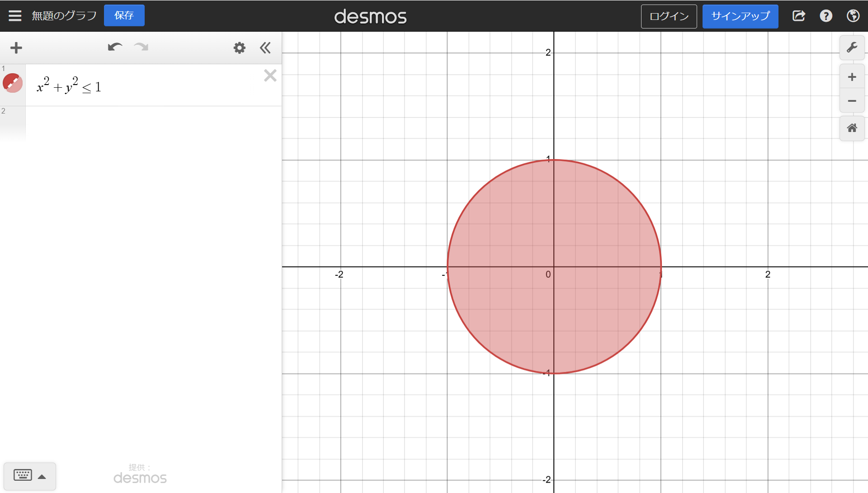
Task: Click the サインアップ button
Action: click(x=740, y=16)
